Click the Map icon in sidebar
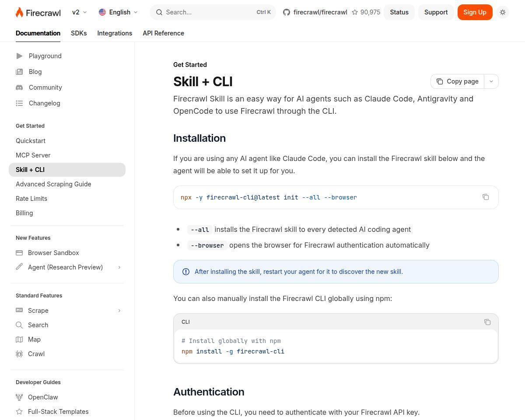Image resolution: width=525 pixels, height=420 pixels. (x=19, y=339)
